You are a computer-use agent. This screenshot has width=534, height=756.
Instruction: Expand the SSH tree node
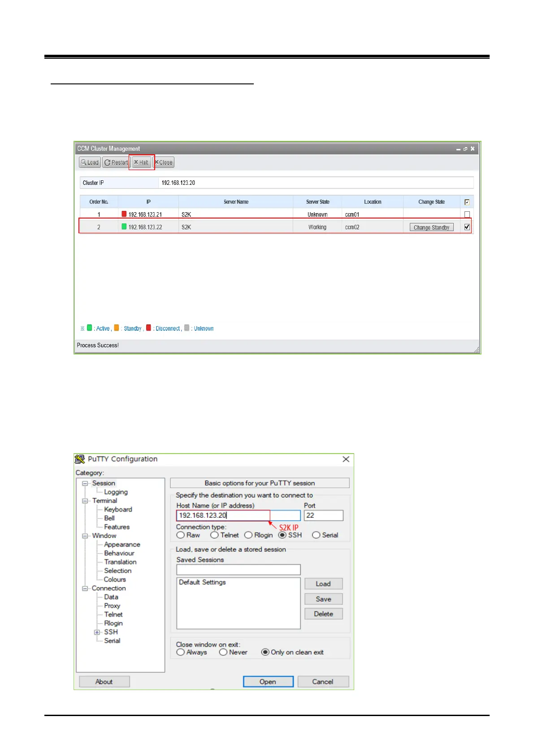coord(97,632)
